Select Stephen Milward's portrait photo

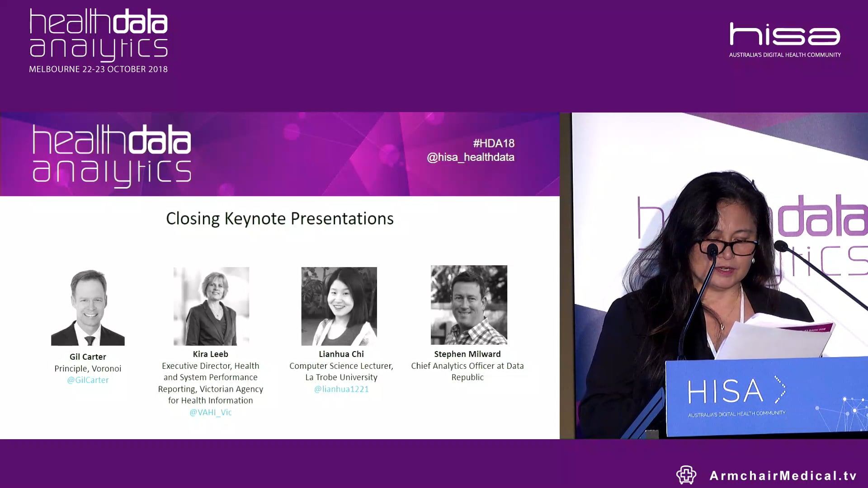tap(469, 305)
